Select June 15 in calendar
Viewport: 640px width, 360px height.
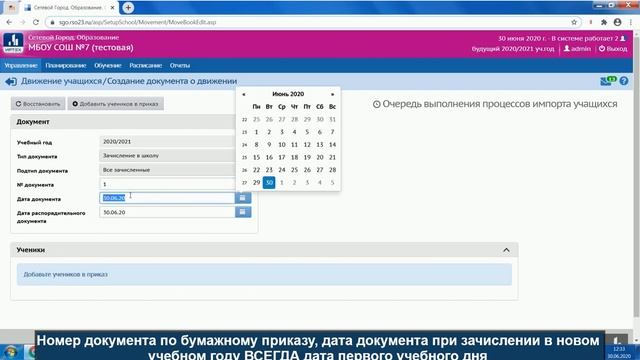(256, 157)
